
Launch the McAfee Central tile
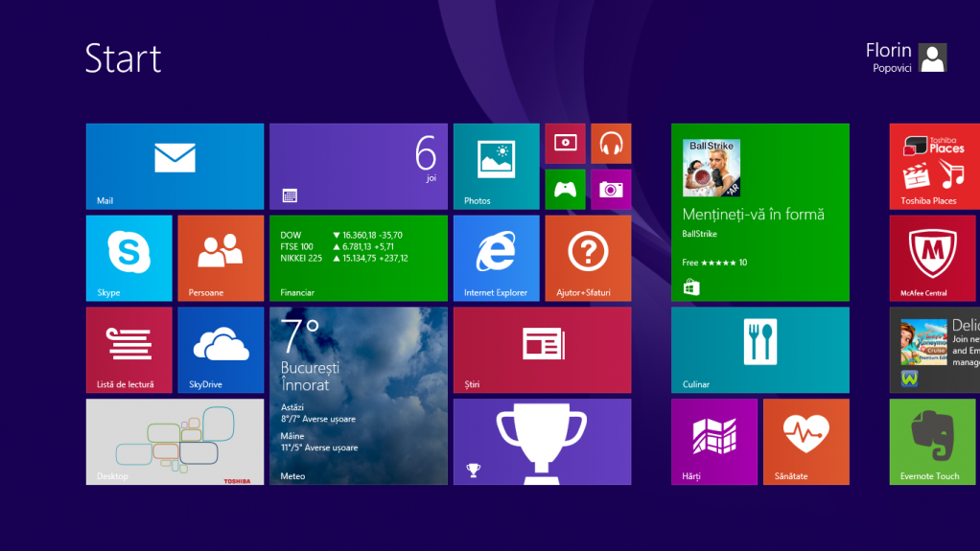pos(932,258)
